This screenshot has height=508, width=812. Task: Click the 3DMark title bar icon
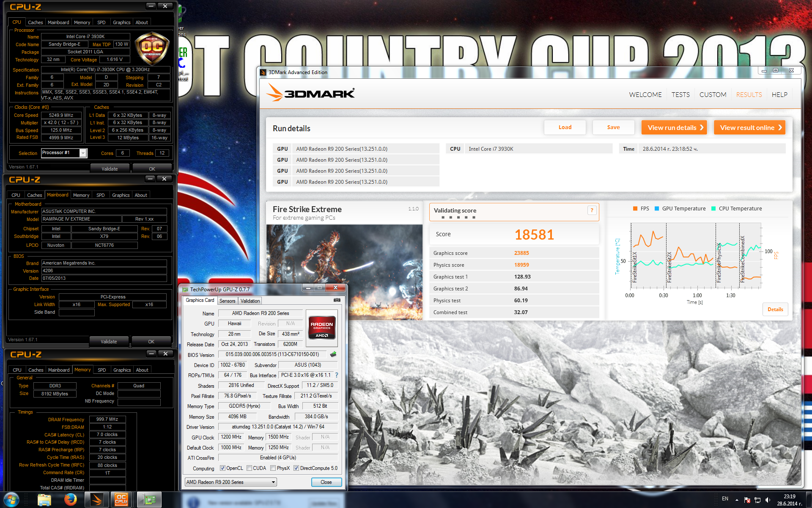(263, 72)
